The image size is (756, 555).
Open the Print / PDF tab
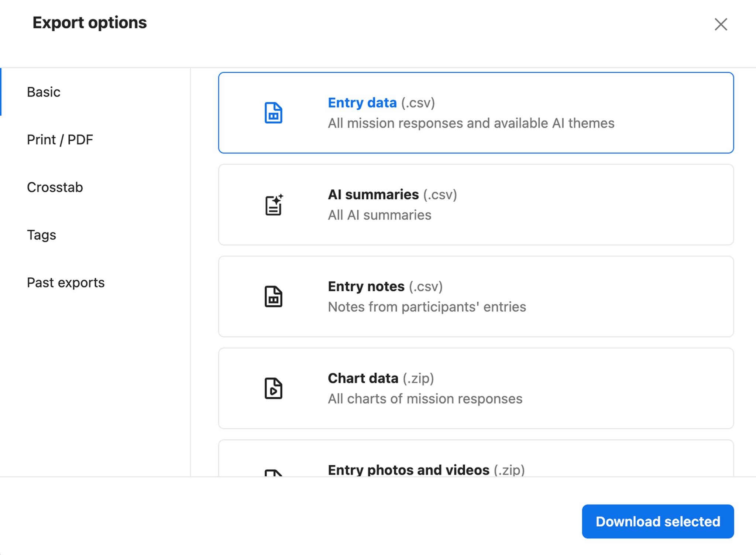(x=60, y=140)
